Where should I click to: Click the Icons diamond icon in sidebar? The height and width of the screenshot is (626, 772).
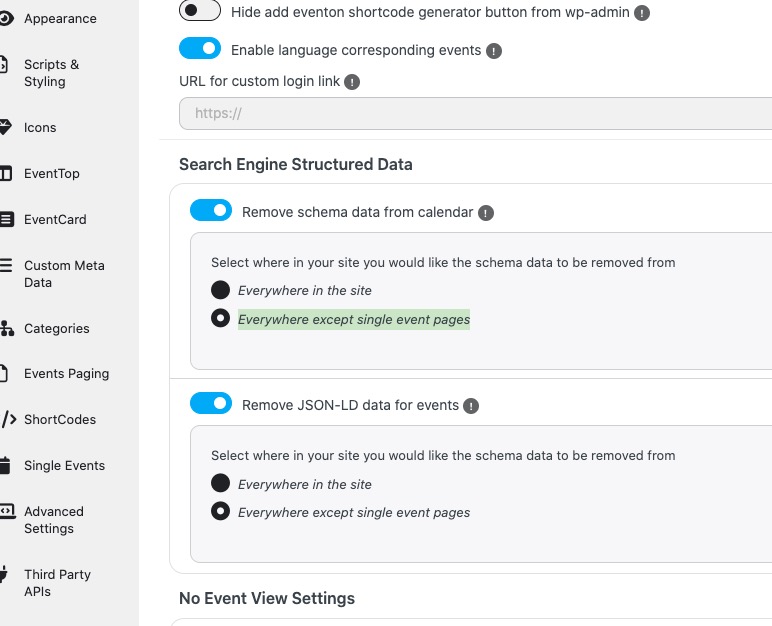pos(5,127)
